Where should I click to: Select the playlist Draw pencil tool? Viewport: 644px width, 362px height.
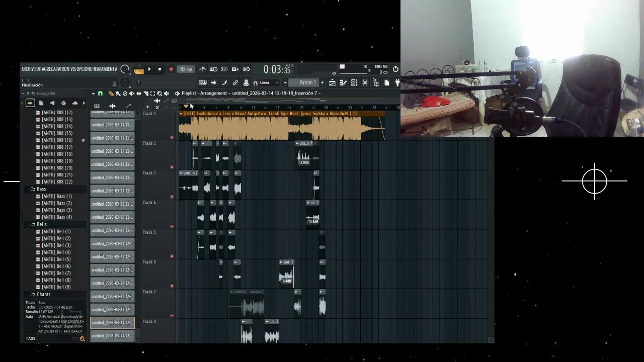(111, 94)
